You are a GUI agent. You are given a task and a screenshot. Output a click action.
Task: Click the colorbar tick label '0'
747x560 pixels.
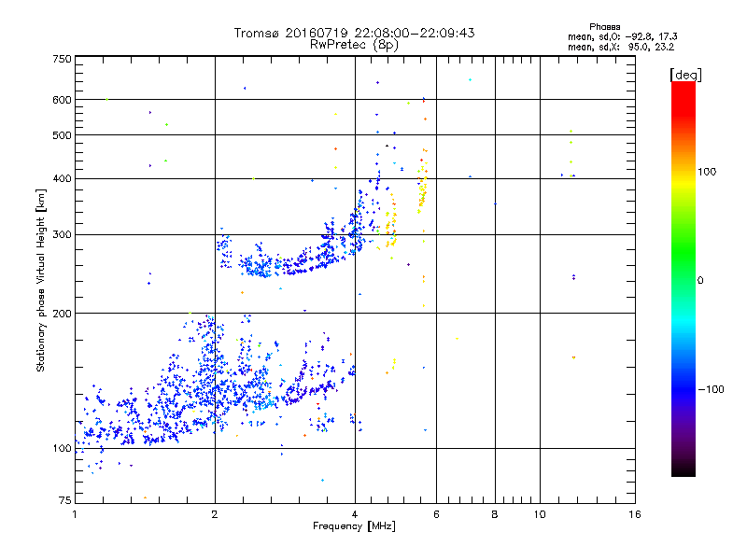[x=700, y=281]
